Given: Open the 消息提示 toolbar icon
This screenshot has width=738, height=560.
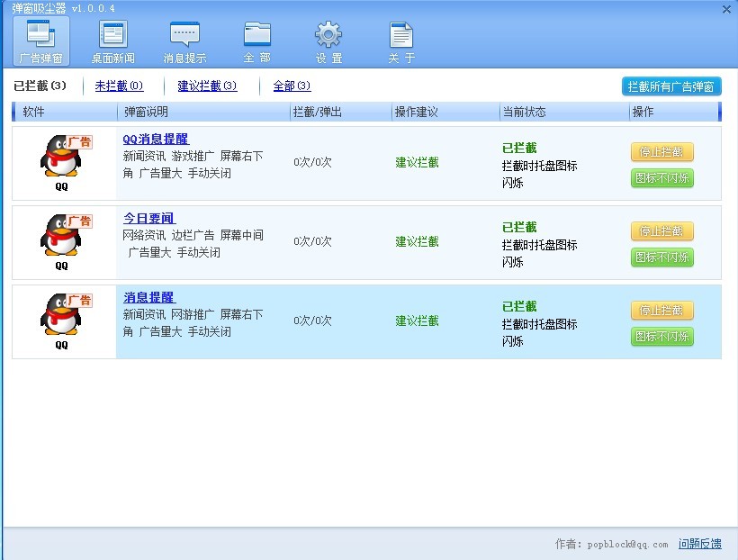Looking at the screenshot, I should 184,41.
